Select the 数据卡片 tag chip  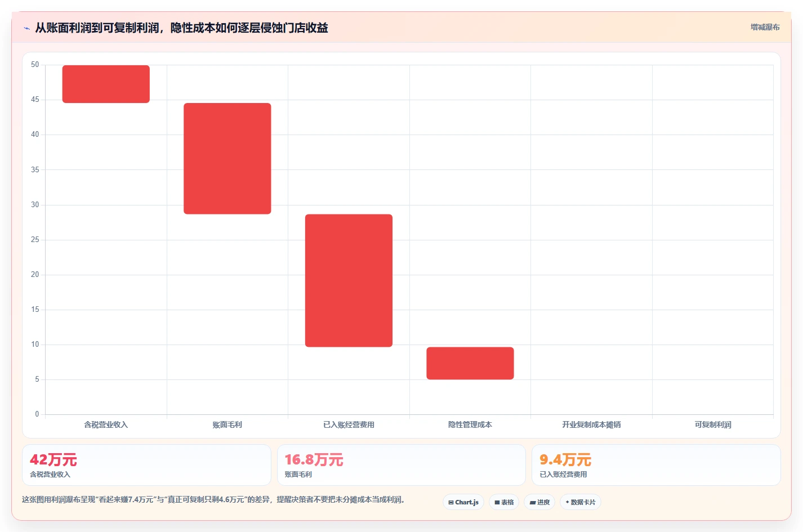point(581,502)
